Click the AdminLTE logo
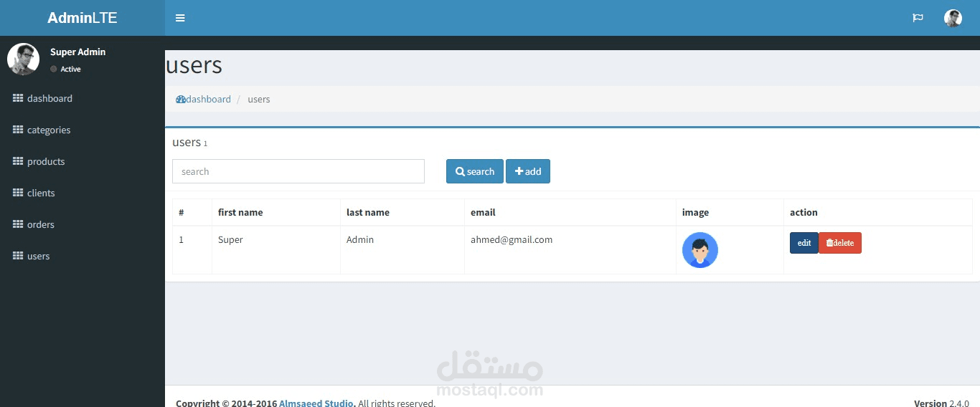The height and width of the screenshot is (407, 980). (83, 18)
